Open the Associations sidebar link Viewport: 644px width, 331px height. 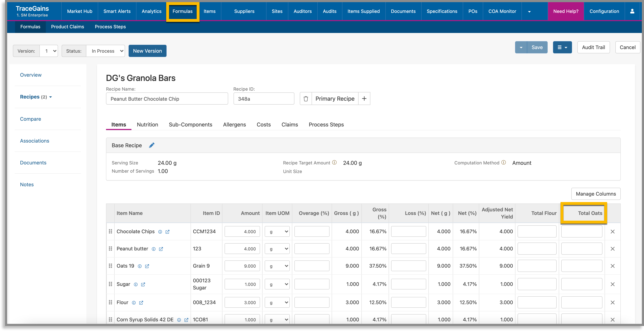click(x=35, y=141)
